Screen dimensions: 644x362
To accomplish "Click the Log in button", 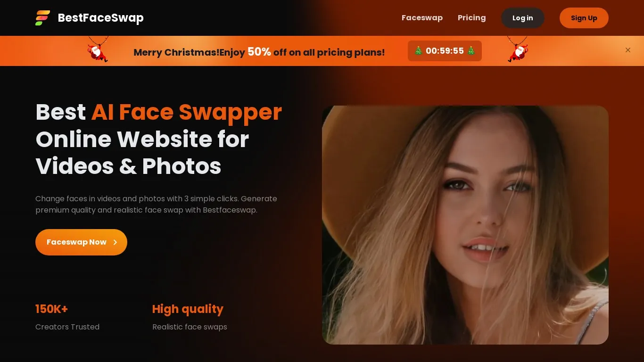I will (522, 18).
